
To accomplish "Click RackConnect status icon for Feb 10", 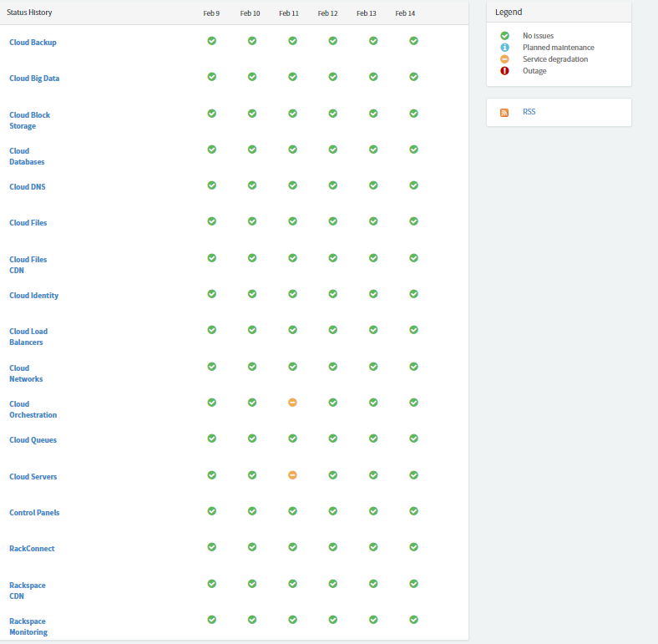I will [x=252, y=547].
